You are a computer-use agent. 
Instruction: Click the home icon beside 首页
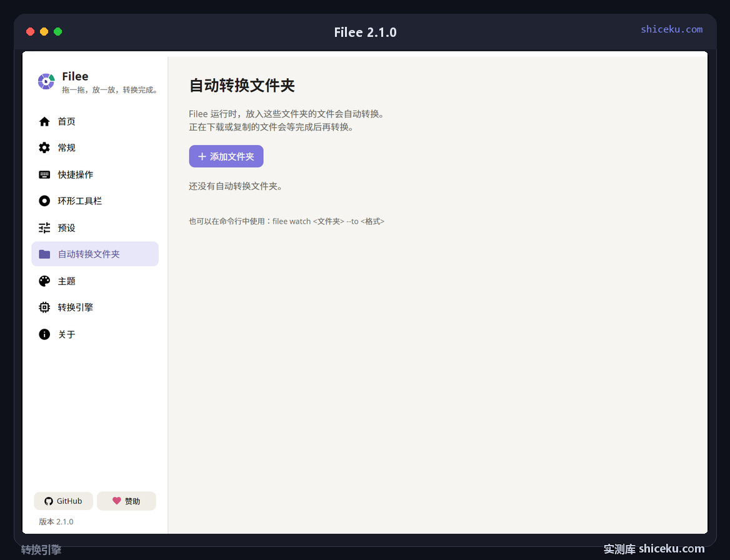[x=44, y=121]
